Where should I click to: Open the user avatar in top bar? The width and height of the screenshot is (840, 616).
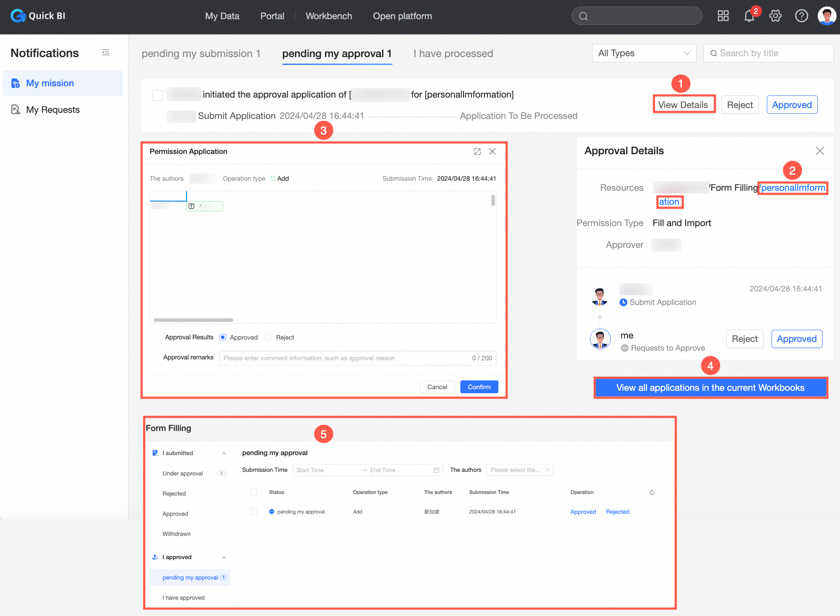point(826,16)
